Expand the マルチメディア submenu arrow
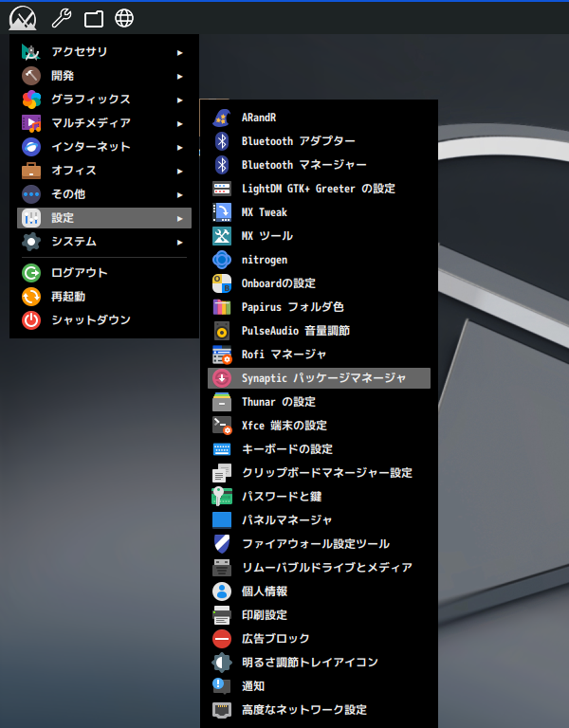Viewport: 569px width, 728px height. (180, 123)
